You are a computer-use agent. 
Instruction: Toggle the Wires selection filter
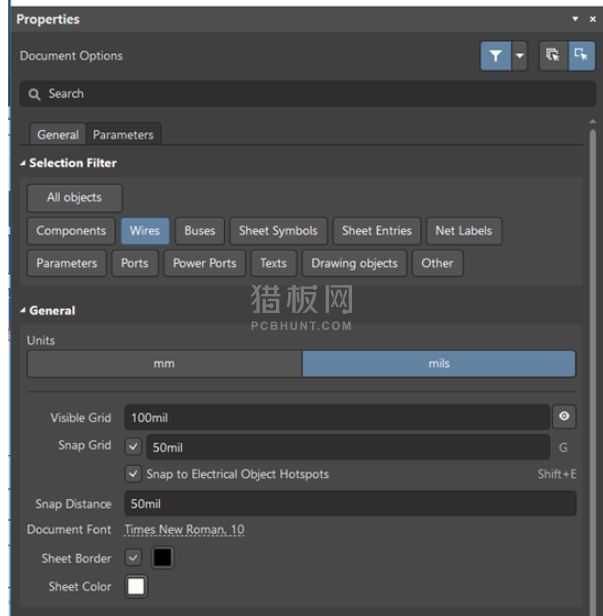click(x=145, y=231)
